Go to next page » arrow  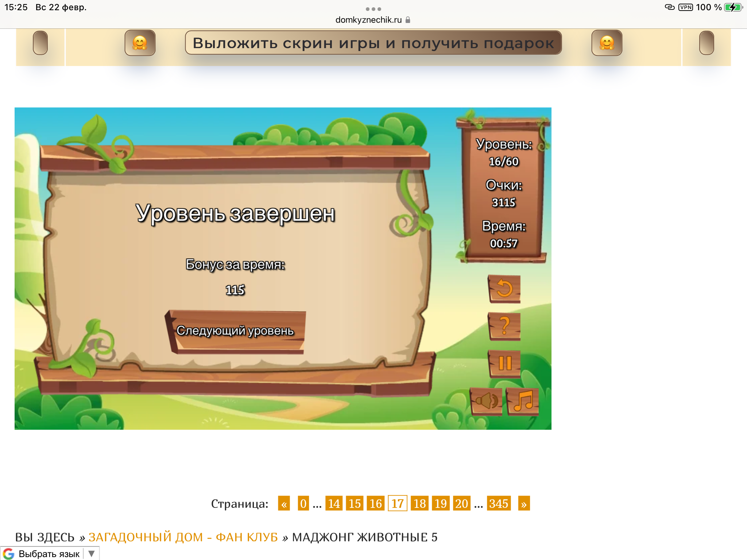524,503
